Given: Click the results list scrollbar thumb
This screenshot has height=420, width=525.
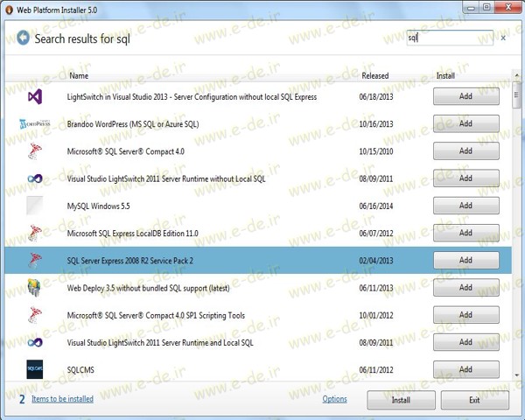Looking at the screenshot, I should [x=516, y=94].
